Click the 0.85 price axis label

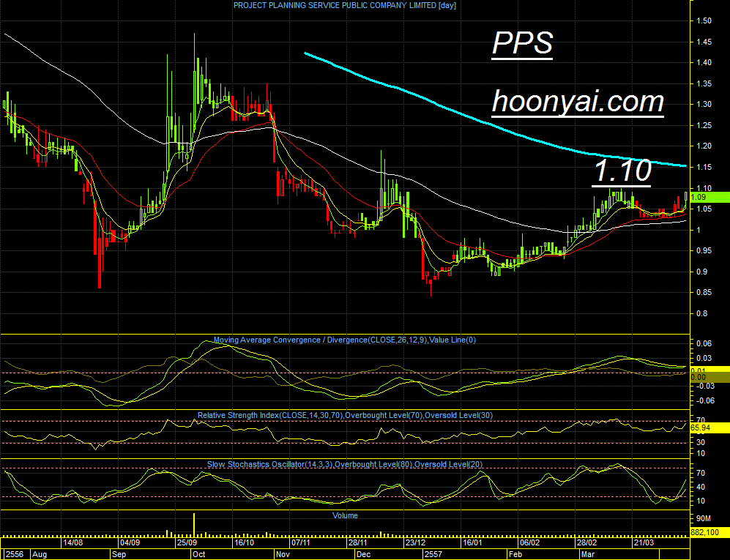(x=704, y=292)
